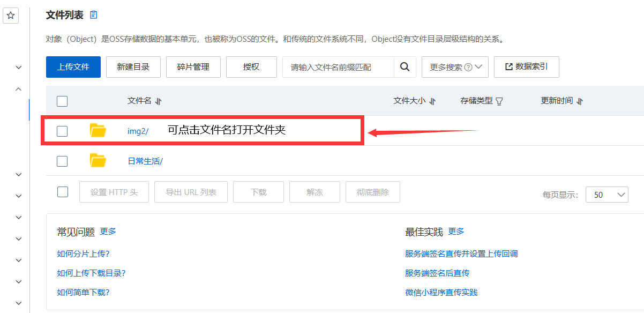Collapse the expanded sidebar section with up chevron

(19, 89)
